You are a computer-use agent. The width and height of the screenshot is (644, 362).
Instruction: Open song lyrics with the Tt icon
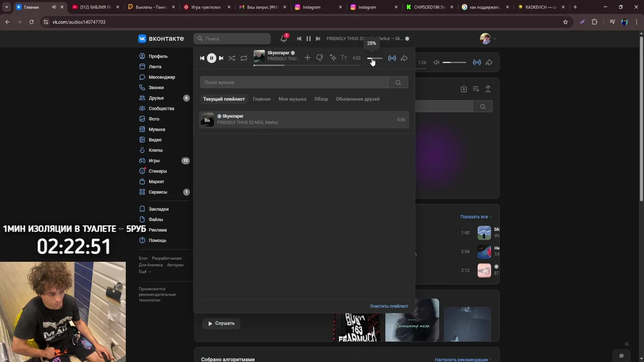(x=344, y=58)
